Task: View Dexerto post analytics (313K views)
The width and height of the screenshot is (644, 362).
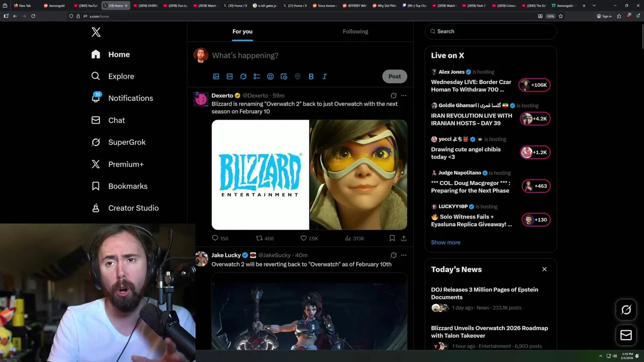Action: pyautogui.click(x=354, y=238)
